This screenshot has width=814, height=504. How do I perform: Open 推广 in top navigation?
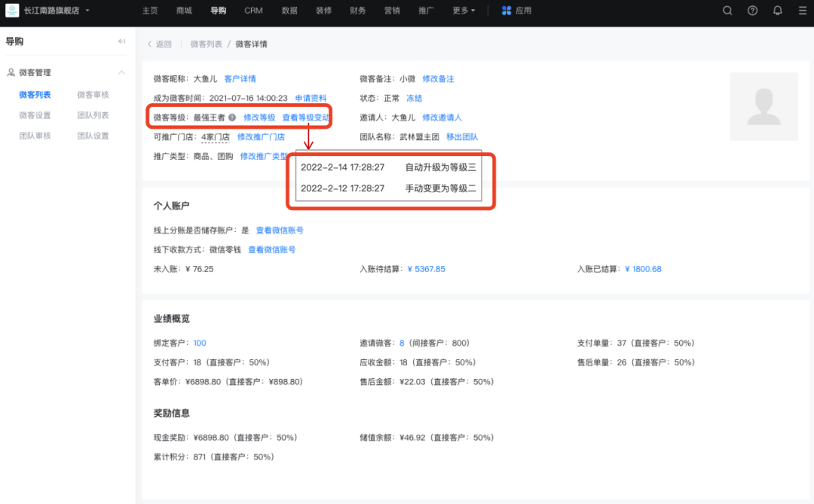point(426,11)
